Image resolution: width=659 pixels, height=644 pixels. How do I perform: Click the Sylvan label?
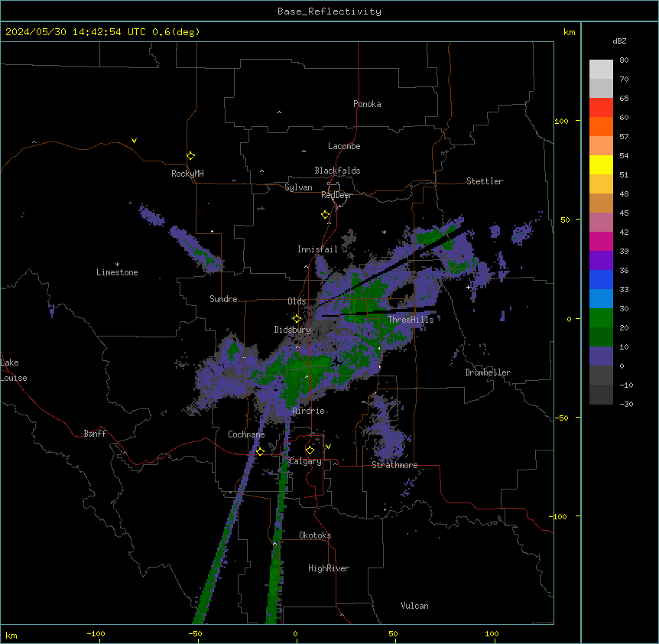(298, 187)
